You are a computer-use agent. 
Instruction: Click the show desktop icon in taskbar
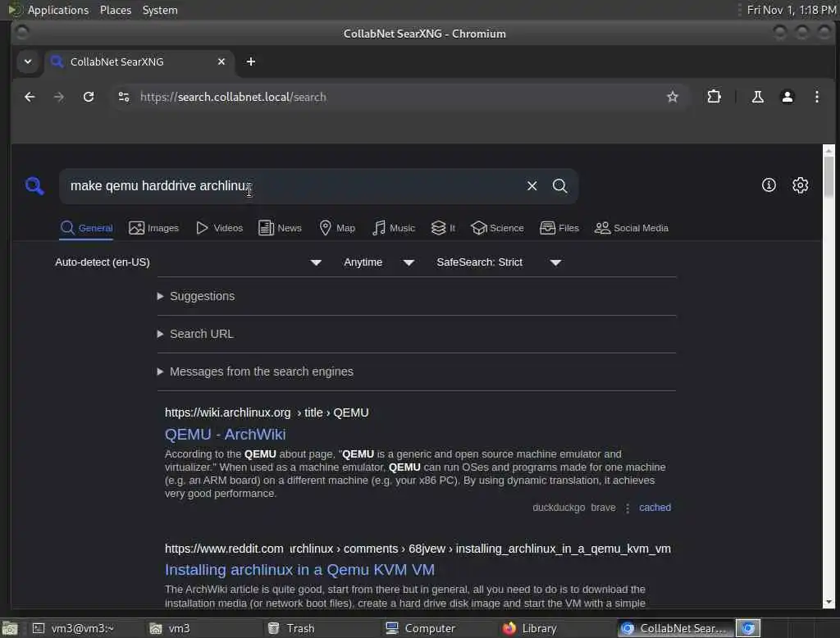coord(10,628)
